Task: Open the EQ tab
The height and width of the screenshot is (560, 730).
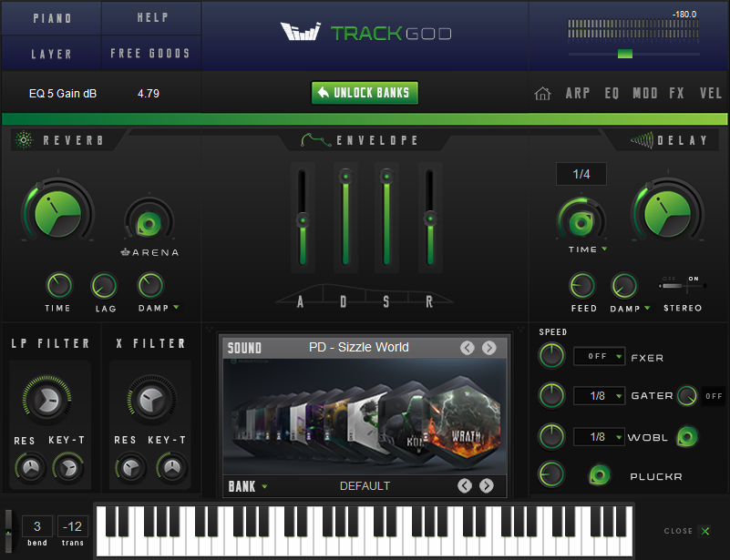Action: (612, 93)
